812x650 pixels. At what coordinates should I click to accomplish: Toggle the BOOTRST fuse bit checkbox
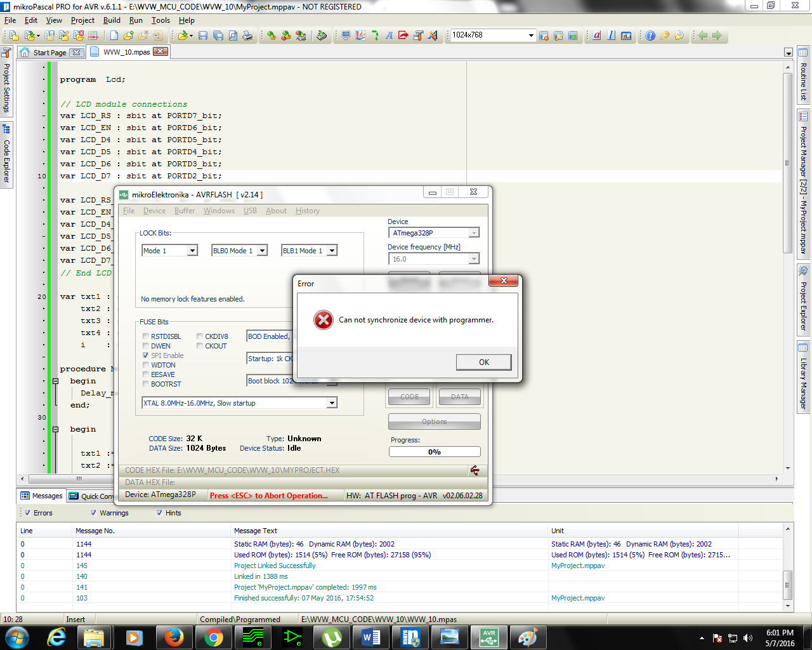tap(146, 384)
